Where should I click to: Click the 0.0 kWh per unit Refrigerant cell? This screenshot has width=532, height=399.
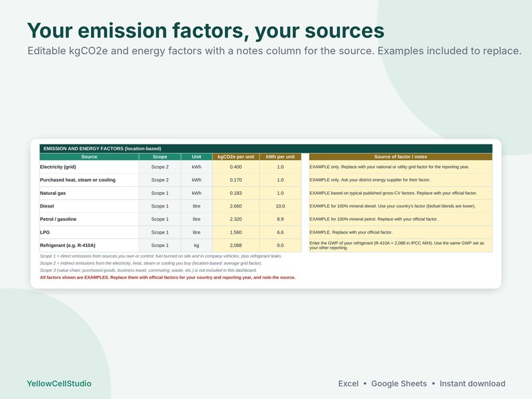pyautogui.click(x=280, y=246)
